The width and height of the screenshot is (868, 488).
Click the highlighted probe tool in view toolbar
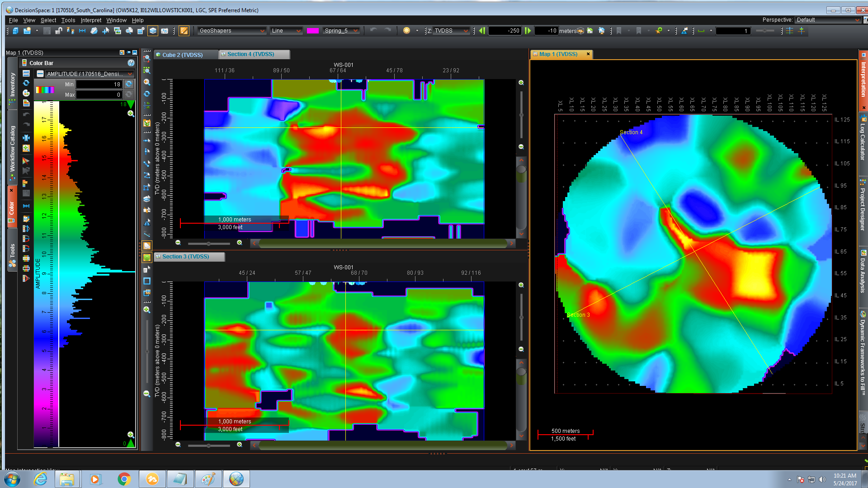click(147, 246)
